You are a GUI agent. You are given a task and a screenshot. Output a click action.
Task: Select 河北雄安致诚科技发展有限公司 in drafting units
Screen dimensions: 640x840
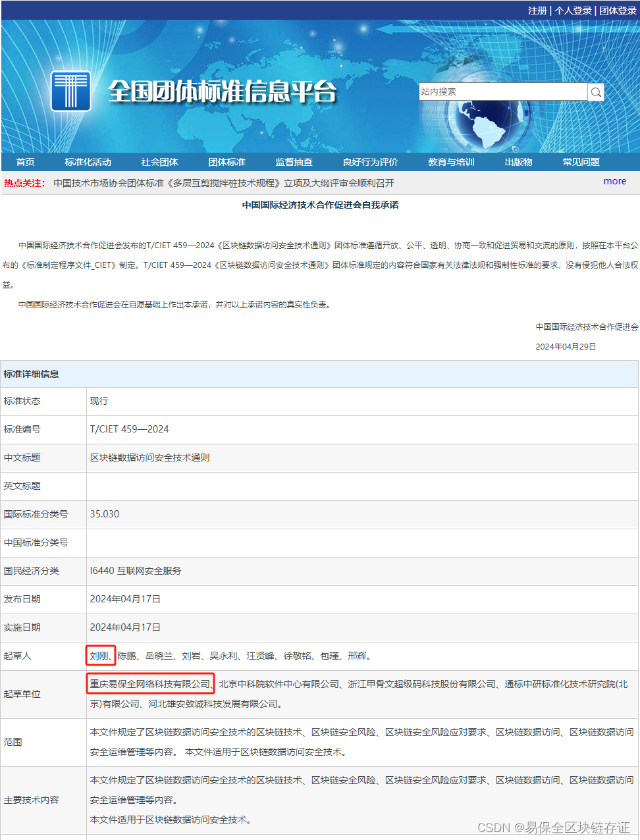(x=212, y=704)
